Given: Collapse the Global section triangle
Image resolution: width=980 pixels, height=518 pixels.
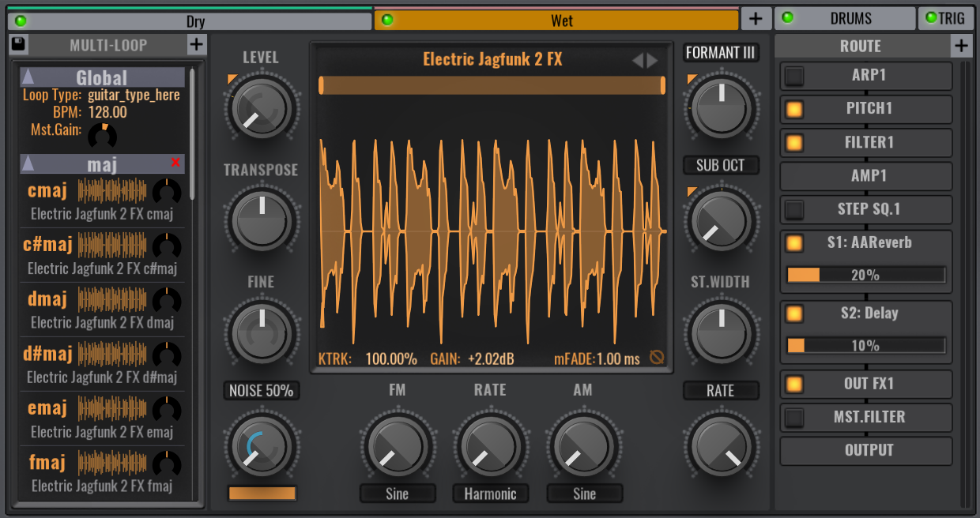Looking at the screenshot, I should coord(28,77).
